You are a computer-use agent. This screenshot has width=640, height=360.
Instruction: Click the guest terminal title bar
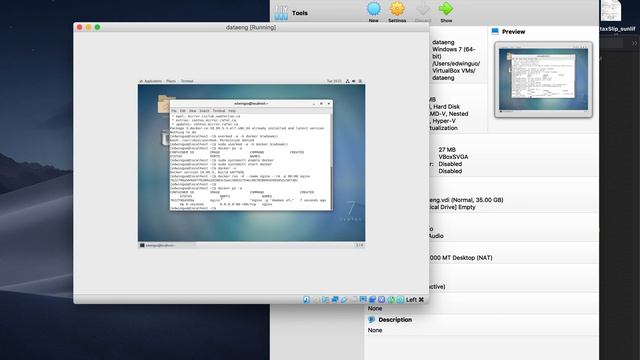pos(251,104)
